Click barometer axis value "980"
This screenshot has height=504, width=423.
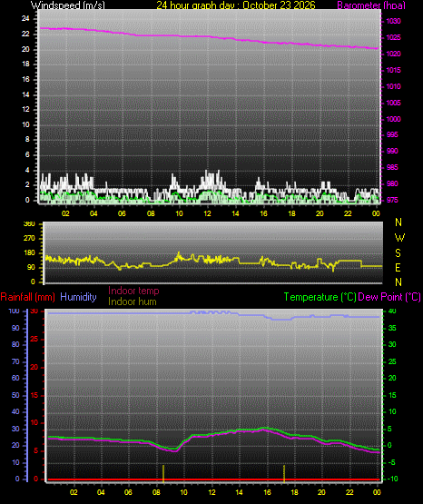point(392,183)
